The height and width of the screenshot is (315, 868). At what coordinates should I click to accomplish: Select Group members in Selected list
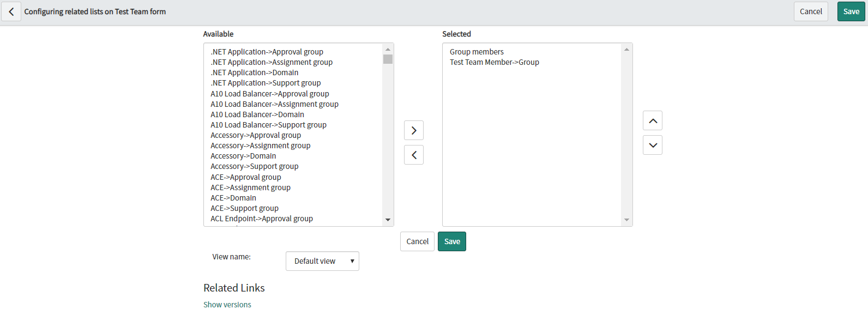[477, 52]
